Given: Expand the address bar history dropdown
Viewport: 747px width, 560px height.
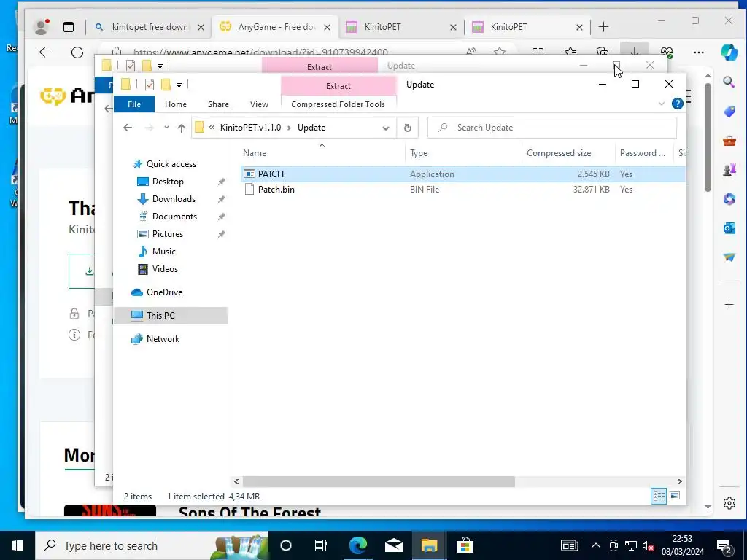Looking at the screenshot, I should (386, 128).
